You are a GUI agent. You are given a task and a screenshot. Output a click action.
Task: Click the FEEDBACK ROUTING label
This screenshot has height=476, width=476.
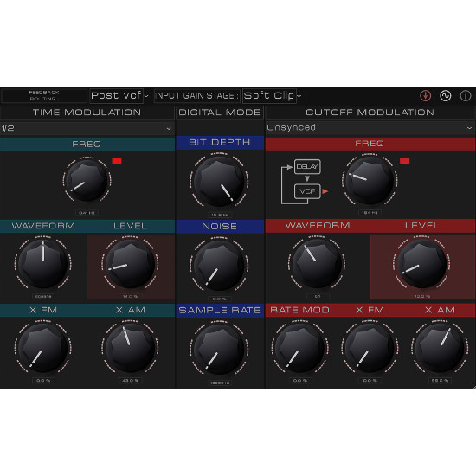(x=44, y=95)
